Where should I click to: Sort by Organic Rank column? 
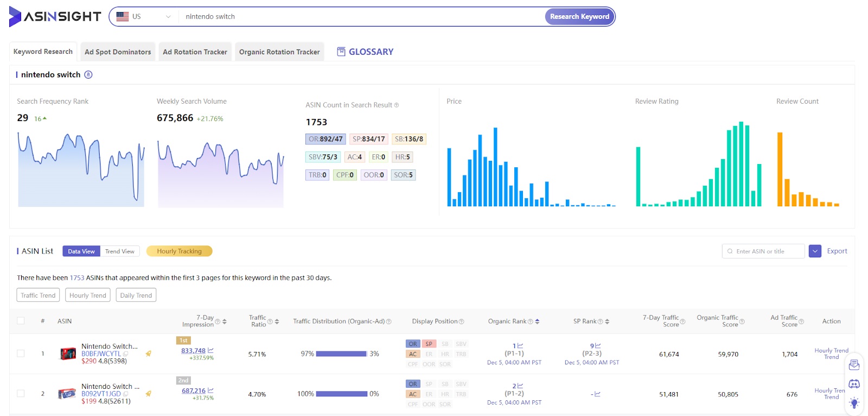point(537,322)
